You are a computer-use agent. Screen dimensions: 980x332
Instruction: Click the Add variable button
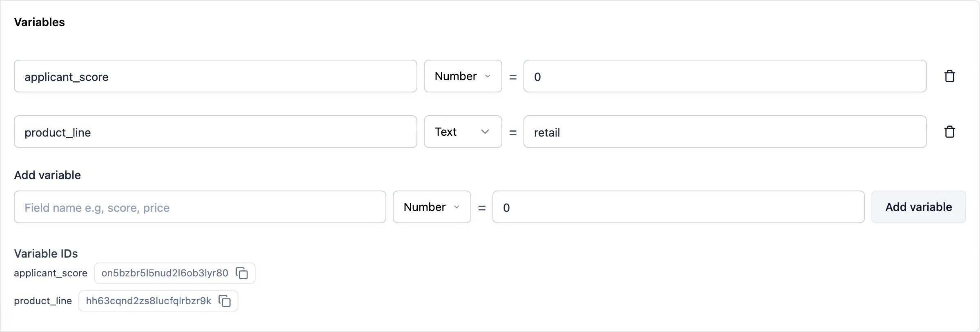[x=918, y=207]
